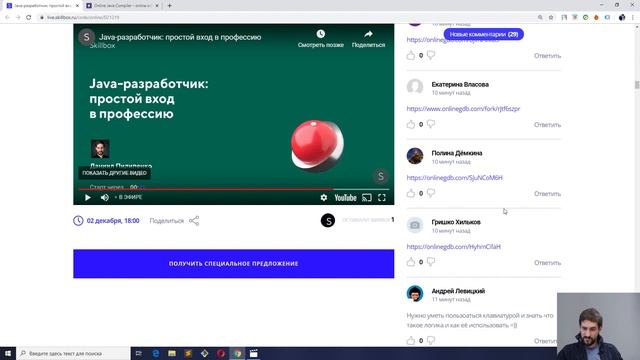The height and width of the screenshot is (360, 640).
Task: Click the Поделиться text below video
Action: (x=167, y=221)
